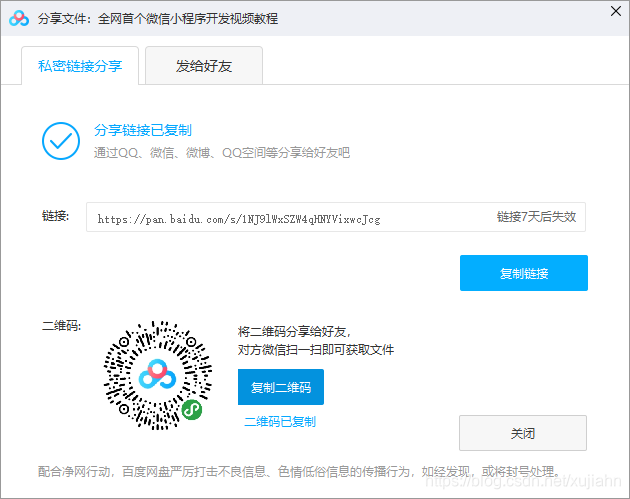Click the 关闭 button
630x499 pixels.
523,433
